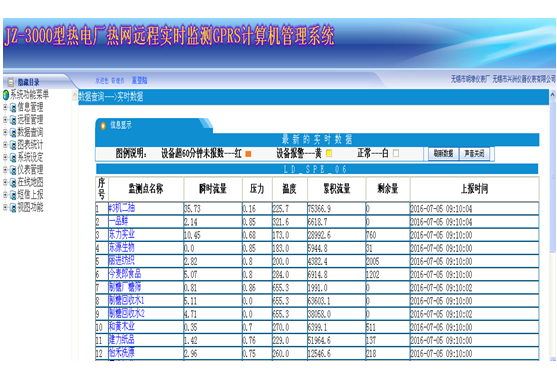The width and height of the screenshot is (557, 380).
Task: Click the user icon next to 图表统计
Action: click(13, 145)
